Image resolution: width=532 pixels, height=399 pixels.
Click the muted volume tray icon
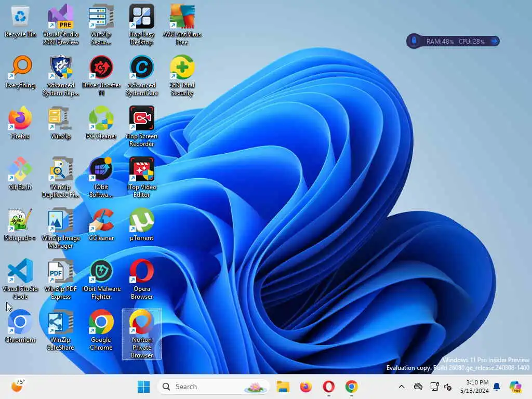(x=448, y=387)
